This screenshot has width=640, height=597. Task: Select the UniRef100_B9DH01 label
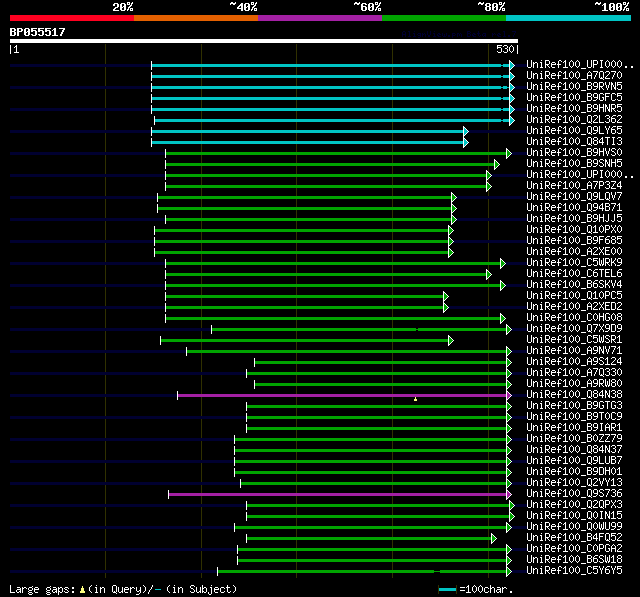pyautogui.click(x=574, y=472)
